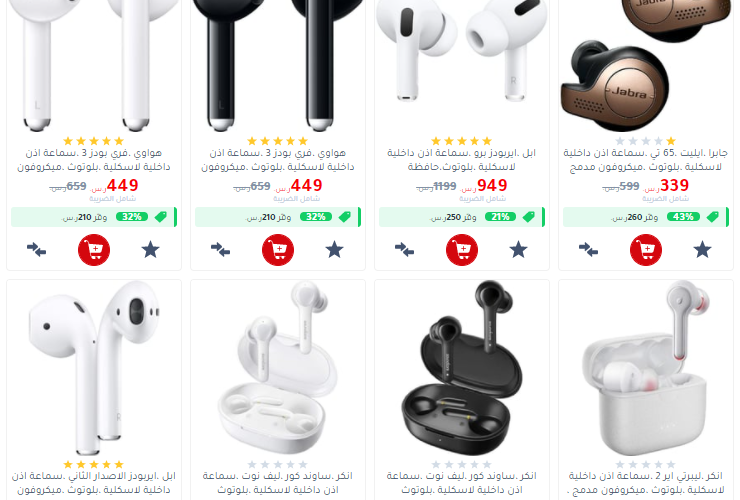The height and width of the screenshot is (500, 740).
Task: View the Apple AirPods second generation image
Action: pos(94,367)
